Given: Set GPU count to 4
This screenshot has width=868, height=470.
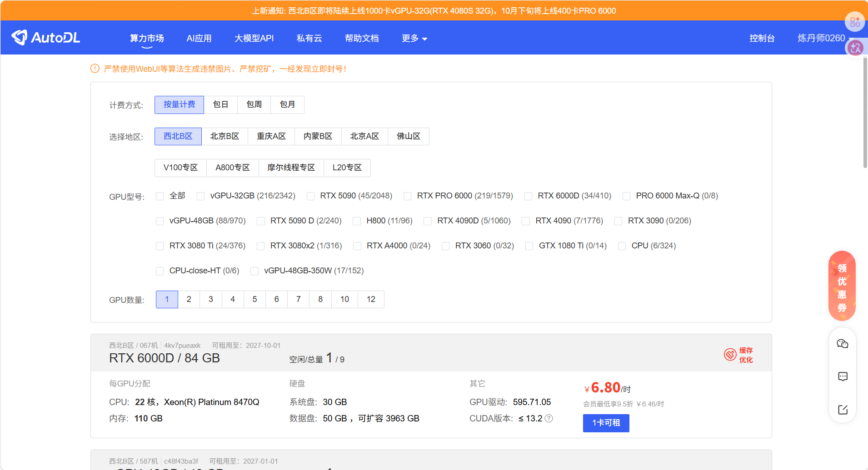Looking at the screenshot, I should pos(233,299).
